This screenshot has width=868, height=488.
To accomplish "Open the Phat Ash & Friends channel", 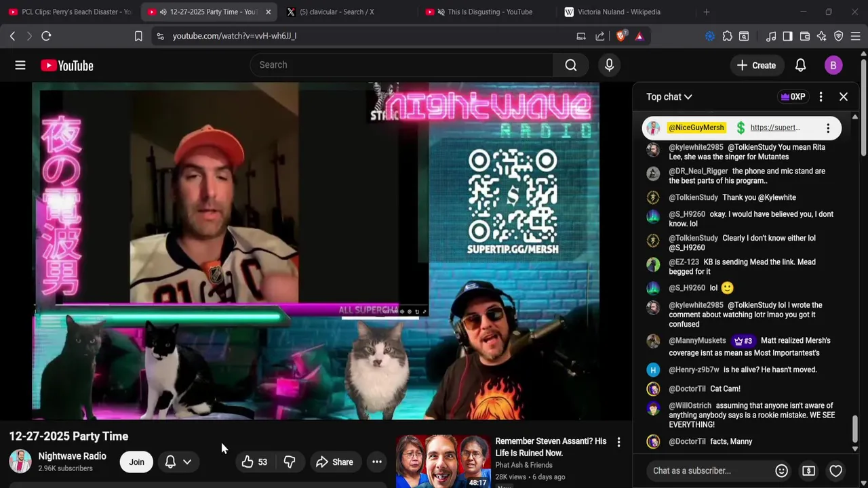I will [524, 465].
